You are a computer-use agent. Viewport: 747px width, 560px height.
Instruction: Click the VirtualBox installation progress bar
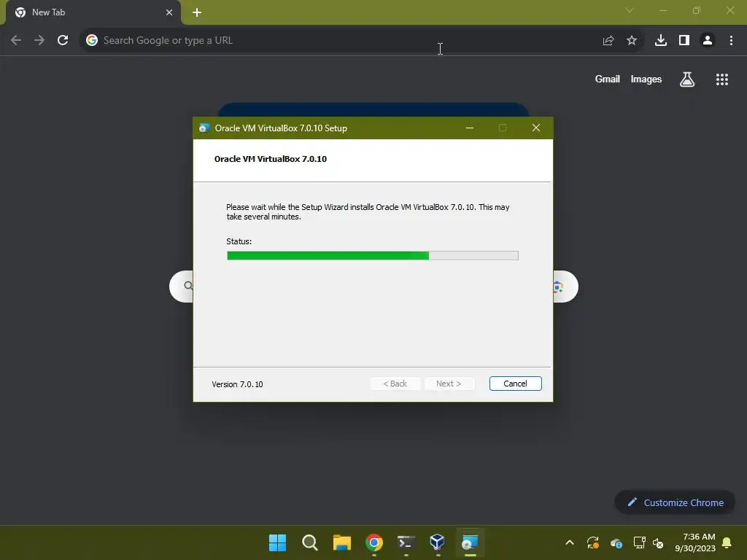tap(373, 256)
